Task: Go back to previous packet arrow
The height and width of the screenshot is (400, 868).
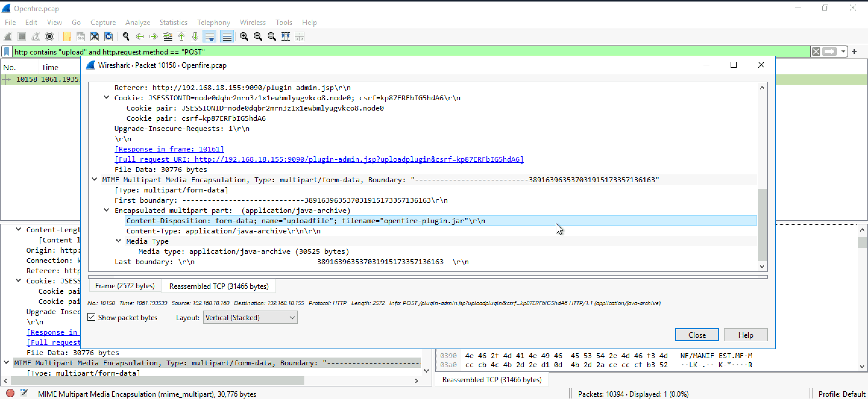Action: (x=140, y=36)
